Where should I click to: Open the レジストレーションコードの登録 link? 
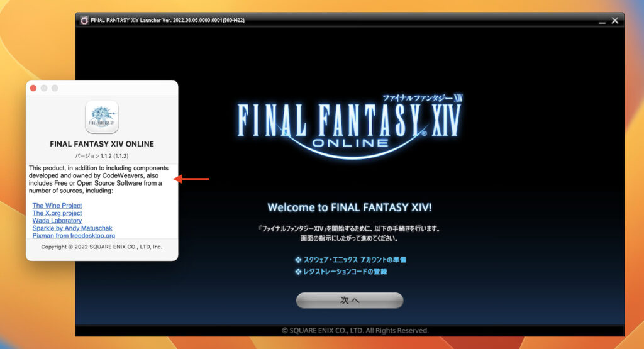tap(345, 272)
